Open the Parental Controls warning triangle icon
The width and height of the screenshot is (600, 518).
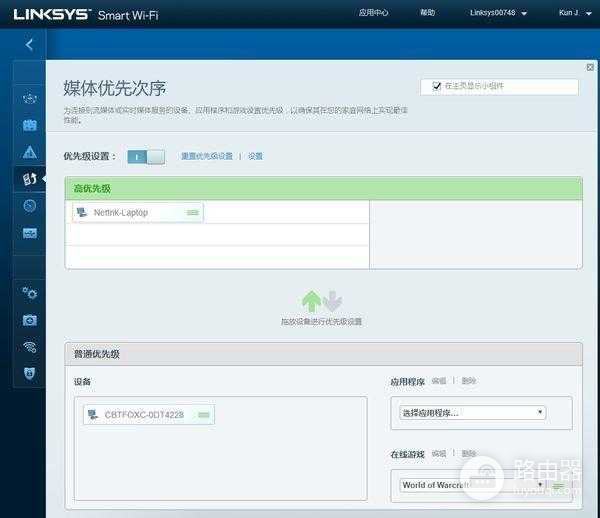click(x=29, y=152)
